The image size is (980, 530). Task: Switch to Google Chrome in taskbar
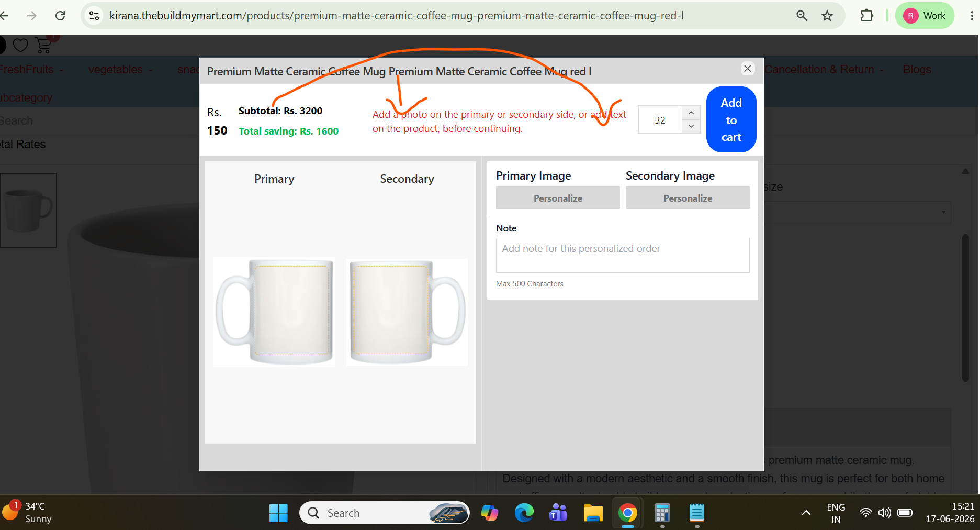(628, 513)
